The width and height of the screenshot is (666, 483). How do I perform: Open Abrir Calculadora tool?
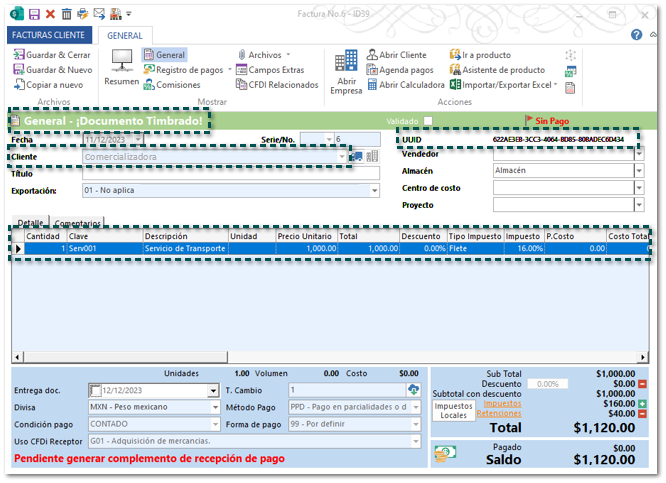pyautogui.click(x=372, y=86)
